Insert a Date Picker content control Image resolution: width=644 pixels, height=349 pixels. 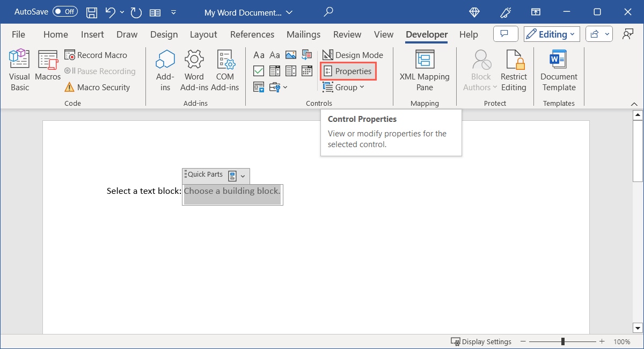click(307, 70)
